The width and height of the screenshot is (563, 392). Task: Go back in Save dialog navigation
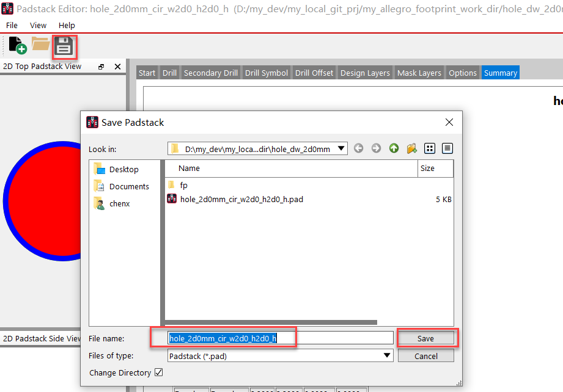[x=359, y=148]
